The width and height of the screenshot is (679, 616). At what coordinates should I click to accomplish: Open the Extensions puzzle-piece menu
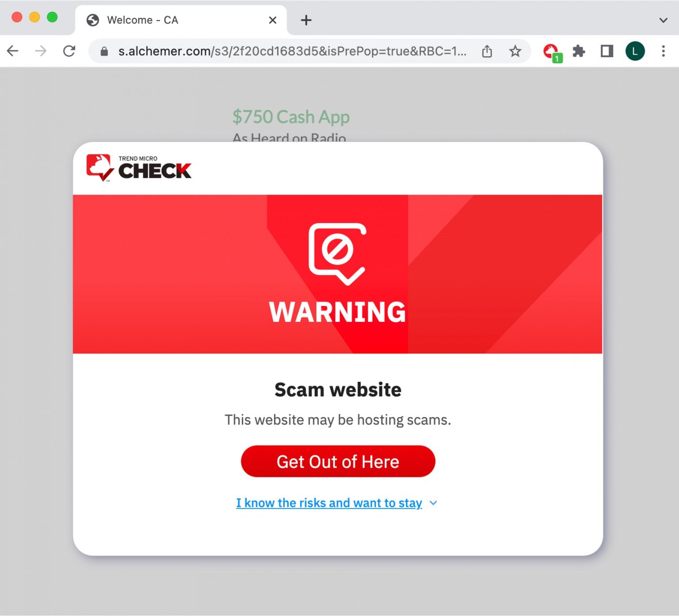coord(579,51)
